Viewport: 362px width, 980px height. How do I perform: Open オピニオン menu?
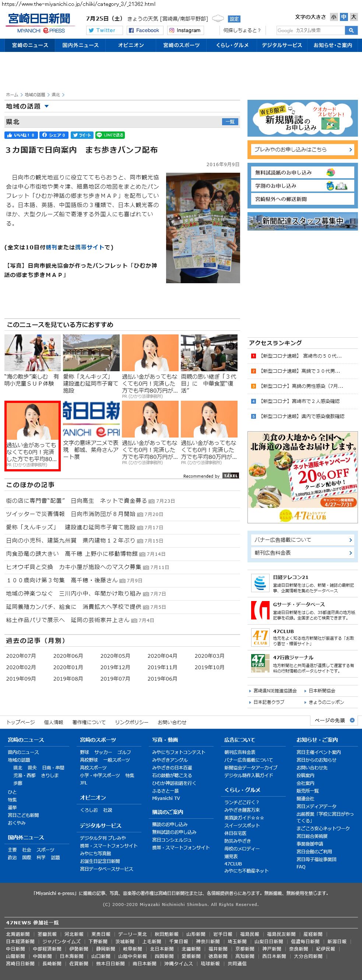(131, 45)
